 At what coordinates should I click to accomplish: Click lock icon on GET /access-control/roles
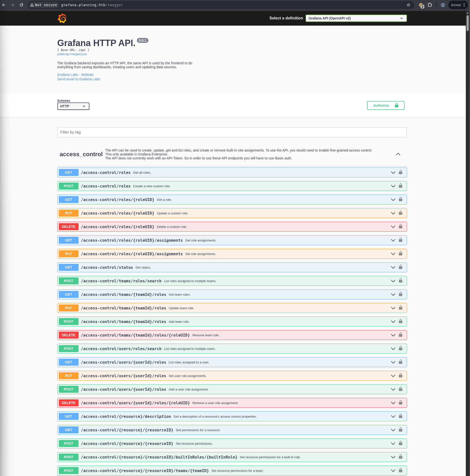pyautogui.click(x=401, y=172)
